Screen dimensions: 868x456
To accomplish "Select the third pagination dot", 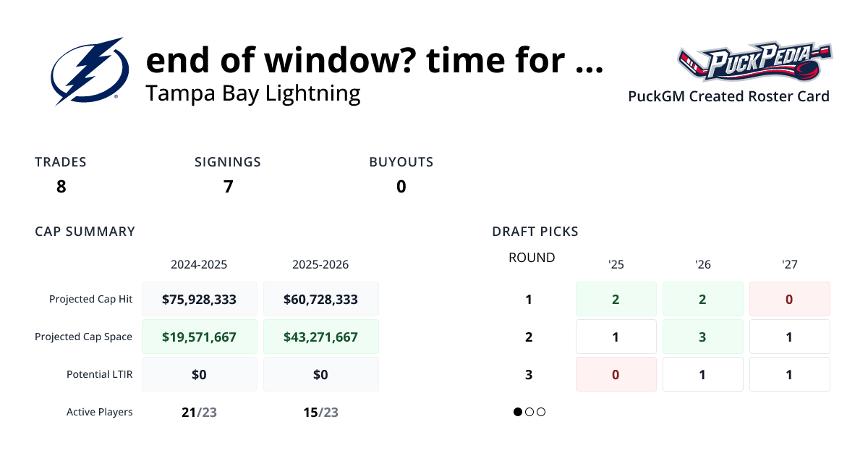I will pos(541,412).
